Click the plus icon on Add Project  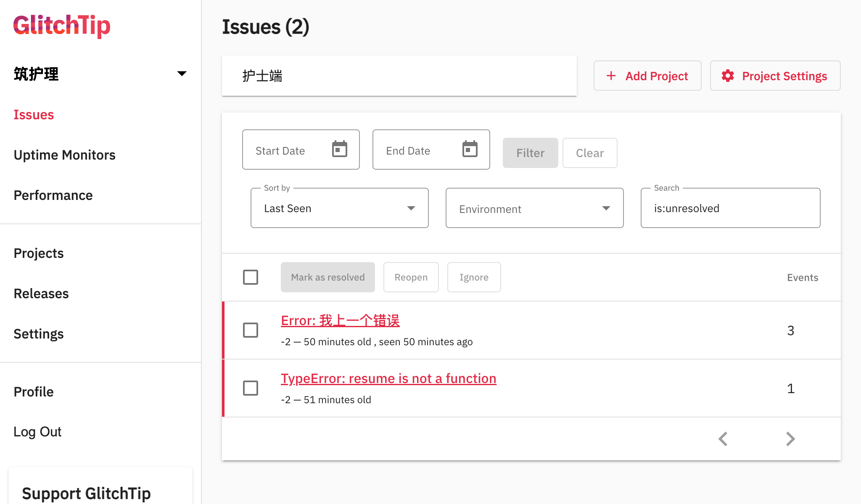point(611,76)
